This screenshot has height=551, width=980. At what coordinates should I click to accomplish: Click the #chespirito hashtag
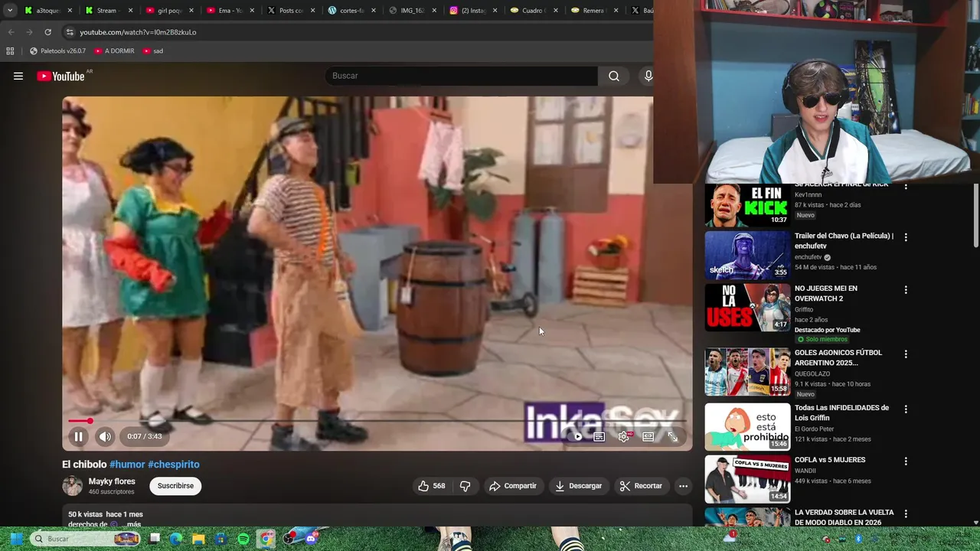point(174,465)
